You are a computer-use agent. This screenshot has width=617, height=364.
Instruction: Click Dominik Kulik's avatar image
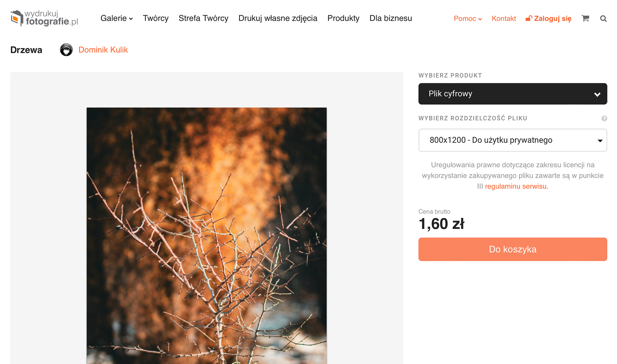coord(66,50)
